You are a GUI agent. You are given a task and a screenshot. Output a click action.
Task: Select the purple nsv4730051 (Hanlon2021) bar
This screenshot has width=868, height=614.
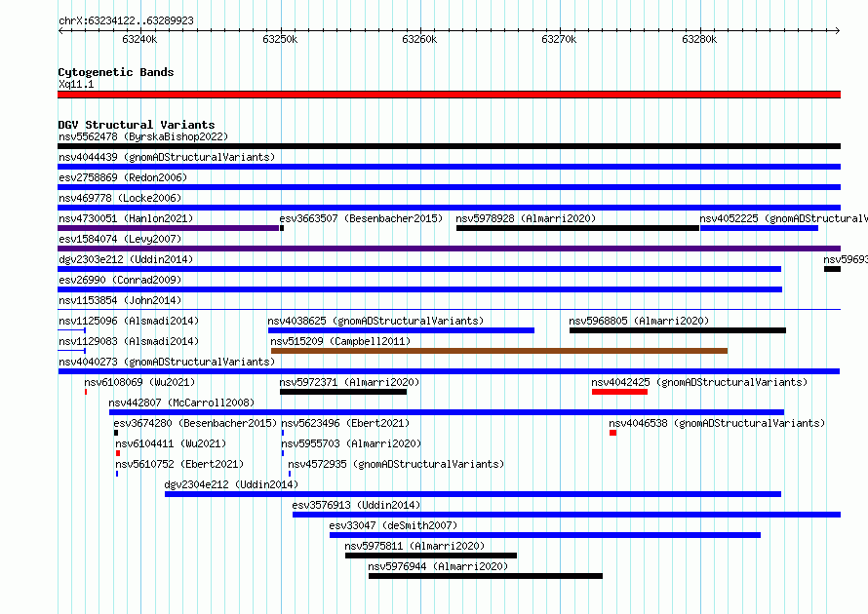(x=169, y=228)
